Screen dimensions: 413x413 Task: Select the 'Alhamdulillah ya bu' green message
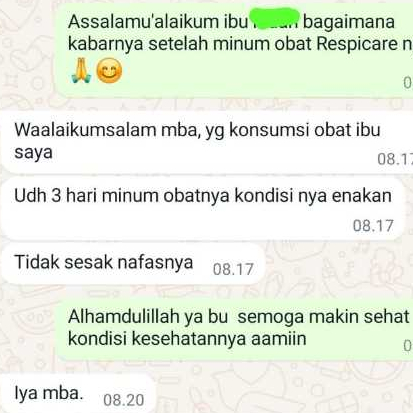(235, 328)
